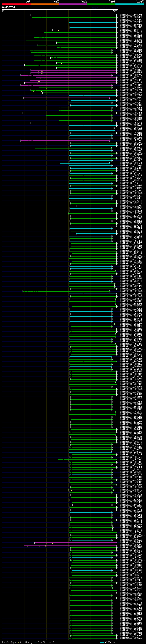The width and height of the screenshot is (146, 644).
Task: Open hit UniRef100_B0M0U3
Action: pos(131,15)
